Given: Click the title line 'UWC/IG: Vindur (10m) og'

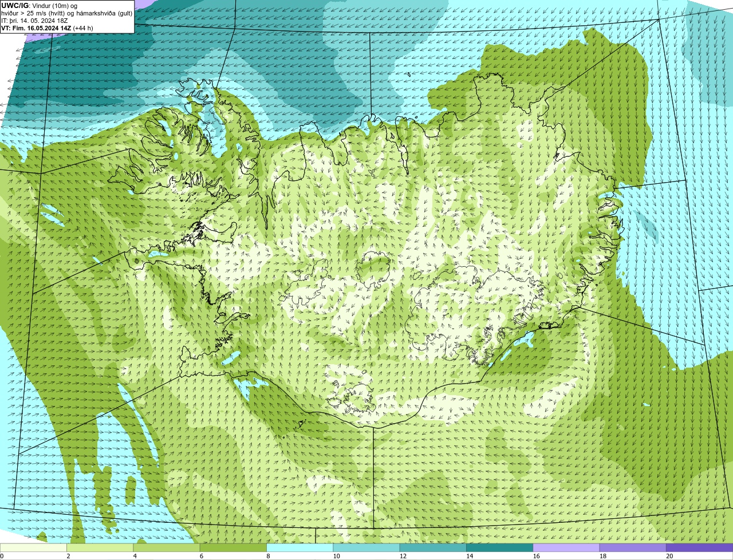Looking at the screenshot, I should [40, 5].
